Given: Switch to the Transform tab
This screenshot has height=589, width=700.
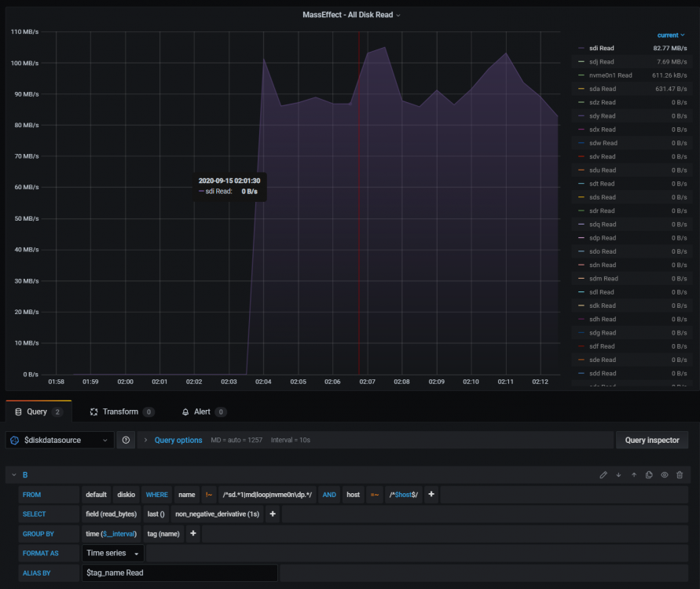Looking at the screenshot, I should [122, 412].
